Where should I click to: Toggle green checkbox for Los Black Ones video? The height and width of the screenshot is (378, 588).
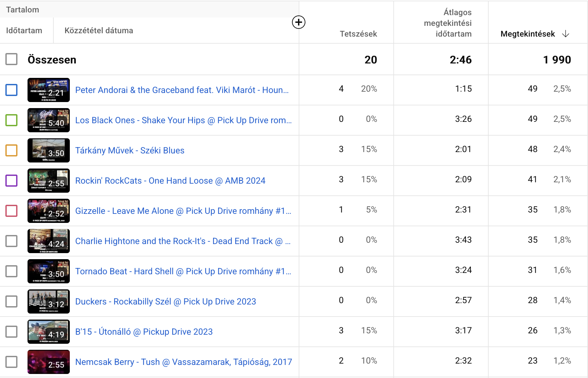pos(11,120)
